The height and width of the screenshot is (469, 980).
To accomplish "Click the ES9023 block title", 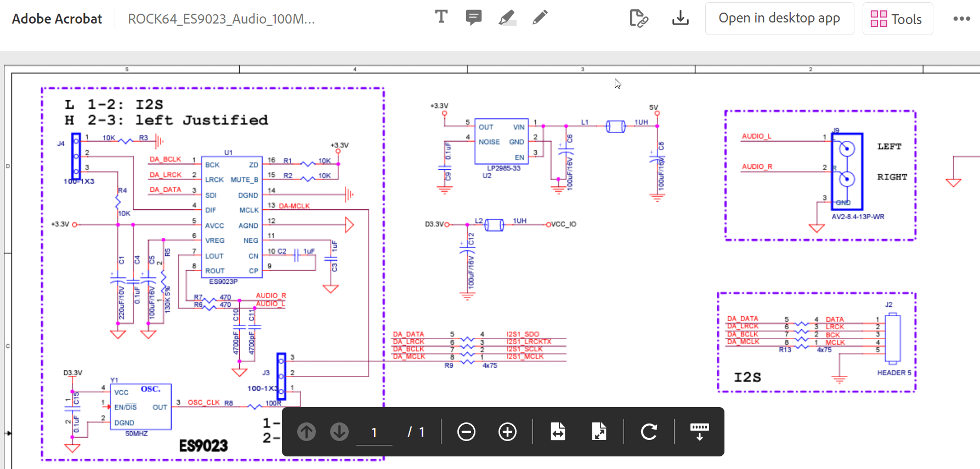I will click(x=203, y=445).
